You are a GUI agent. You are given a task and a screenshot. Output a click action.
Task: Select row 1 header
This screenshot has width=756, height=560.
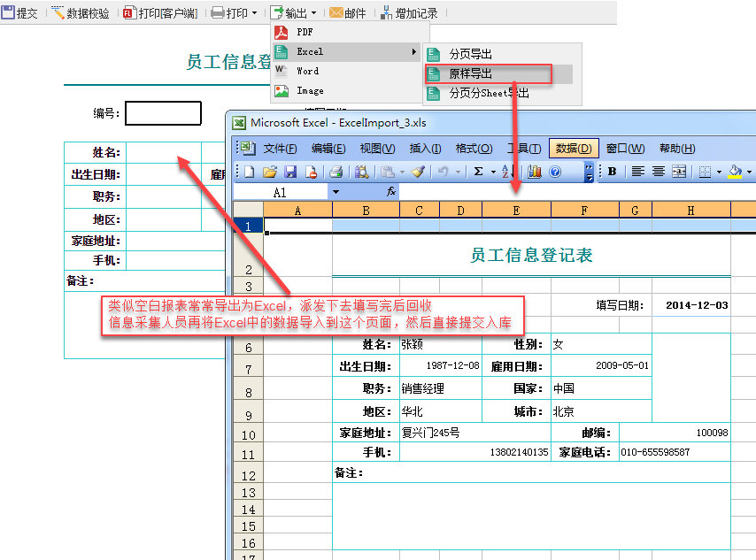[x=248, y=226]
